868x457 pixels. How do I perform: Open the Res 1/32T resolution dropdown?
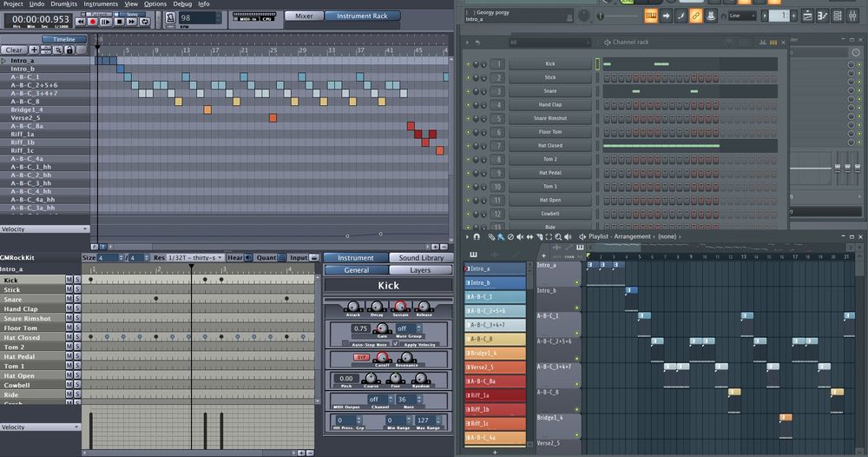coord(194,257)
